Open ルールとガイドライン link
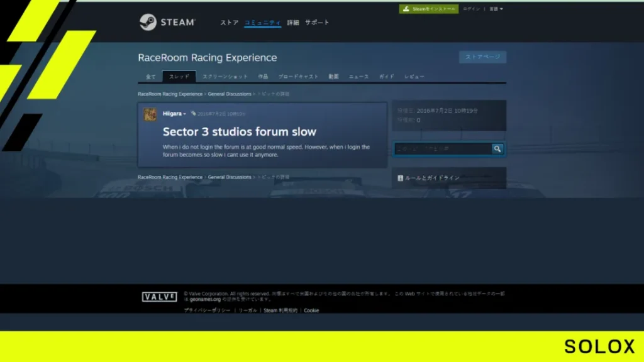The height and width of the screenshot is (362, 644). (x=432, y=178)
